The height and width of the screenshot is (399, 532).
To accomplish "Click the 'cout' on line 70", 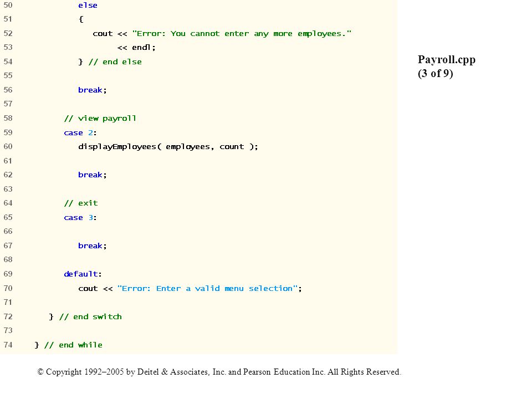I will (88, 289).
